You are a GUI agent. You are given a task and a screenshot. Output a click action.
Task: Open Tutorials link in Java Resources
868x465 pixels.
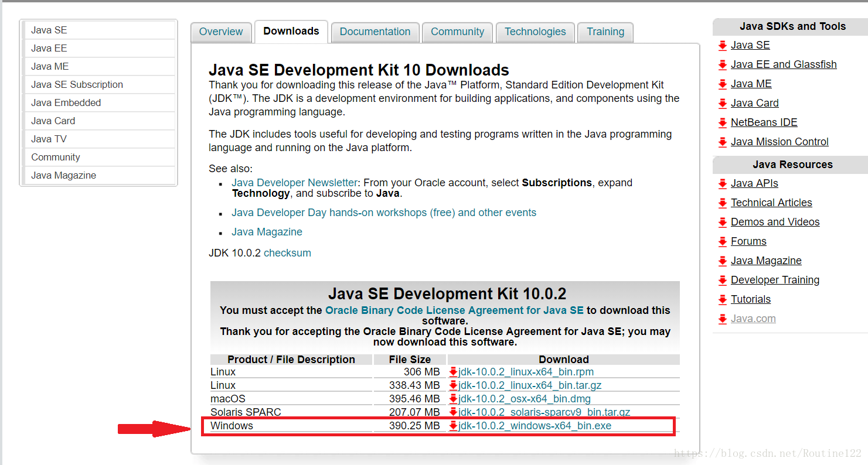coord(751,299)
